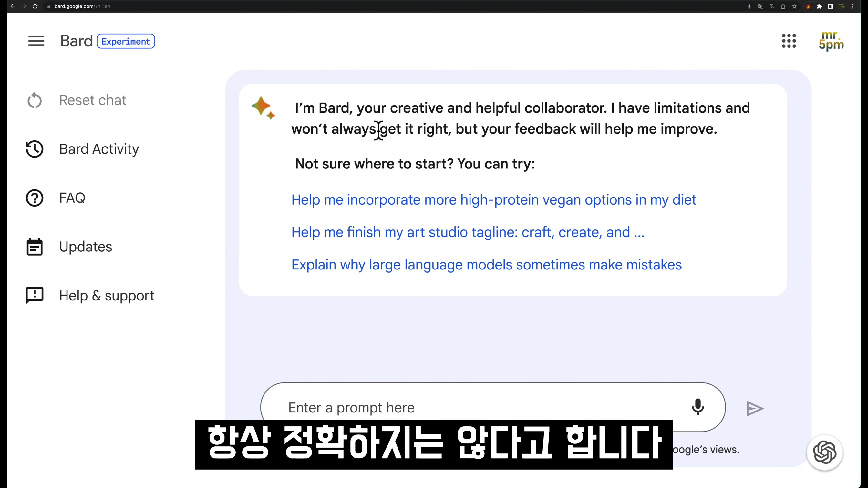868x488 pixels.
Task: Click the FAQ question mark icon
Action: click(x=34, y=198)
